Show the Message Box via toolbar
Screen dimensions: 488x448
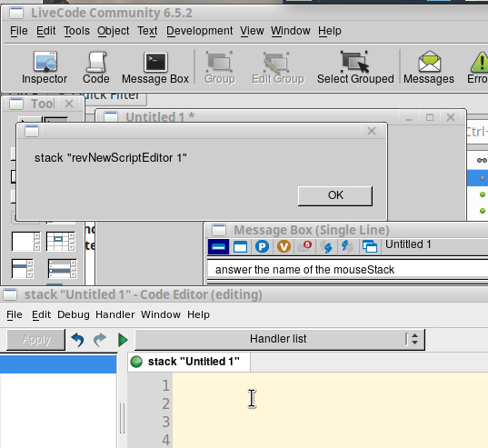[x=155, y=68]
